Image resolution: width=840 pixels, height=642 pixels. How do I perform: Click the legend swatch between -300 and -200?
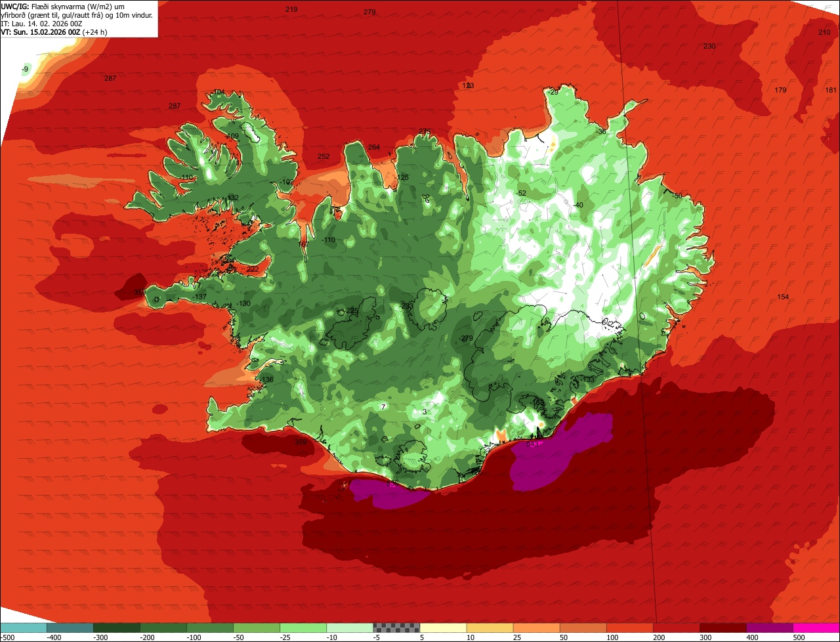117,628
